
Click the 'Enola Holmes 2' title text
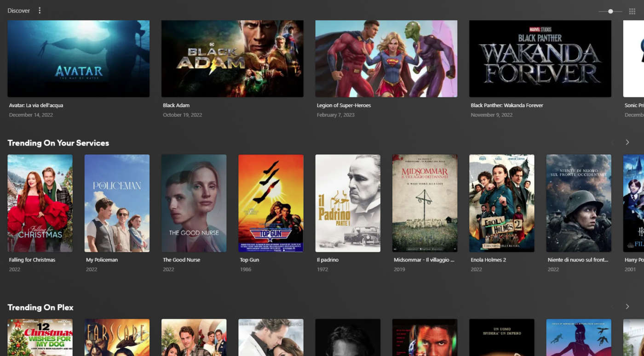pyautogui.click(x=488, y=260)
